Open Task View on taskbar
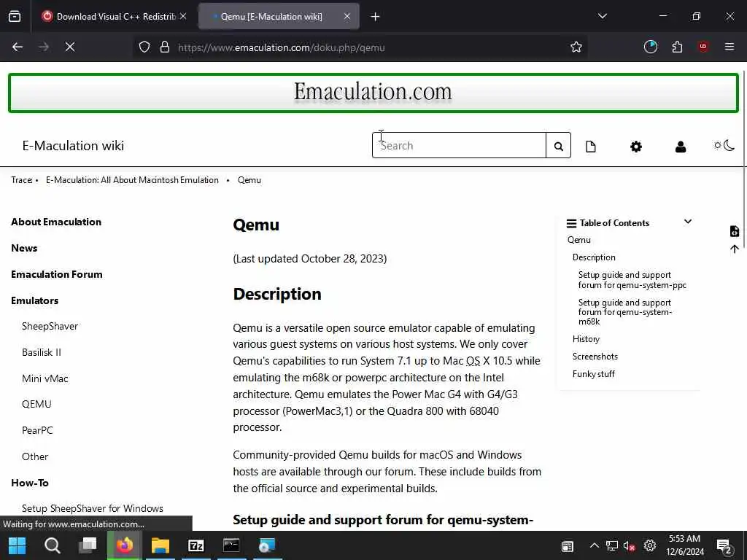The image size is (747, 560). click(x=88, y=545)
